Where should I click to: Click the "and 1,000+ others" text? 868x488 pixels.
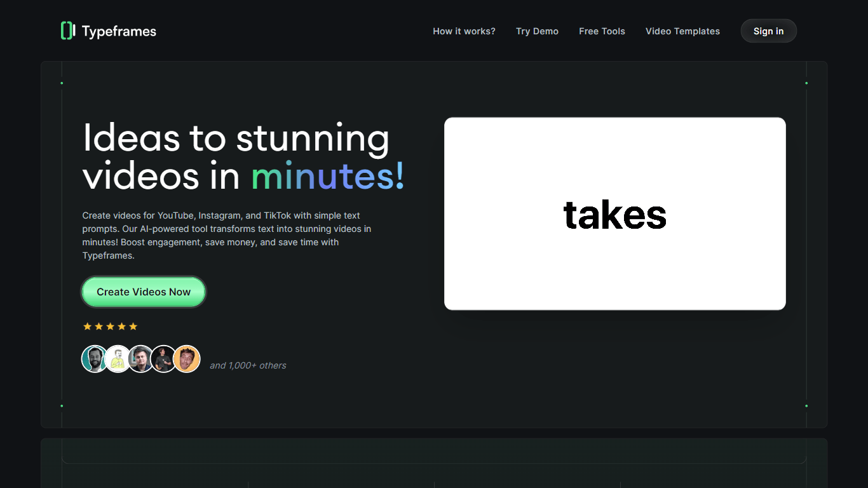pyautogui.click(x=248, y=365)
